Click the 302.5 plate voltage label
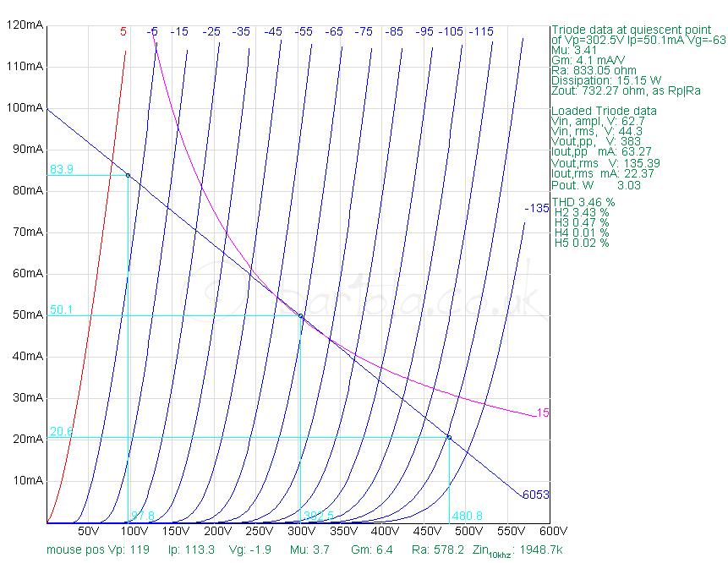Screen dimensions: 728x563 (318, 516)
